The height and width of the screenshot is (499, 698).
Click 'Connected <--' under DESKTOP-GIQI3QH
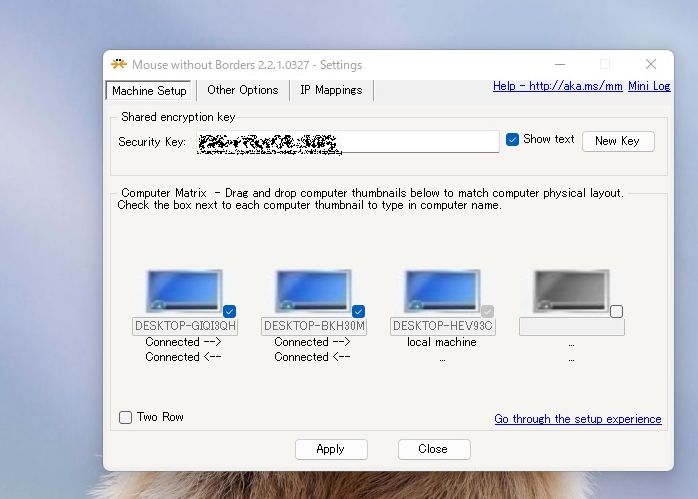point(183,357)
